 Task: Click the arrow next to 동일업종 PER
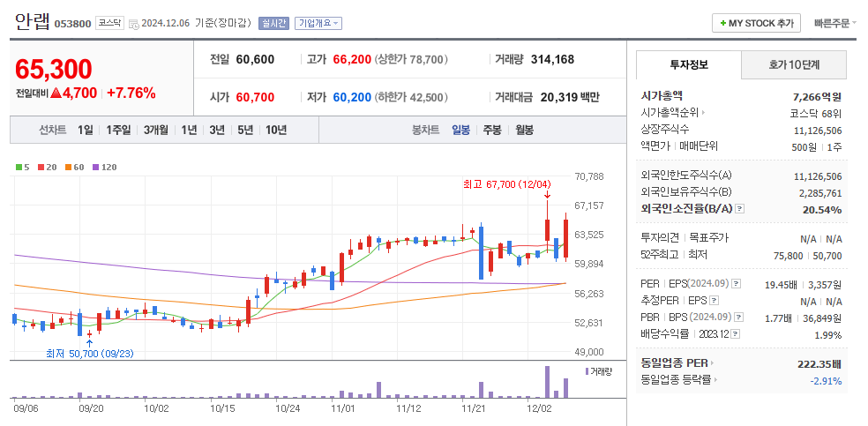(713, 363)
